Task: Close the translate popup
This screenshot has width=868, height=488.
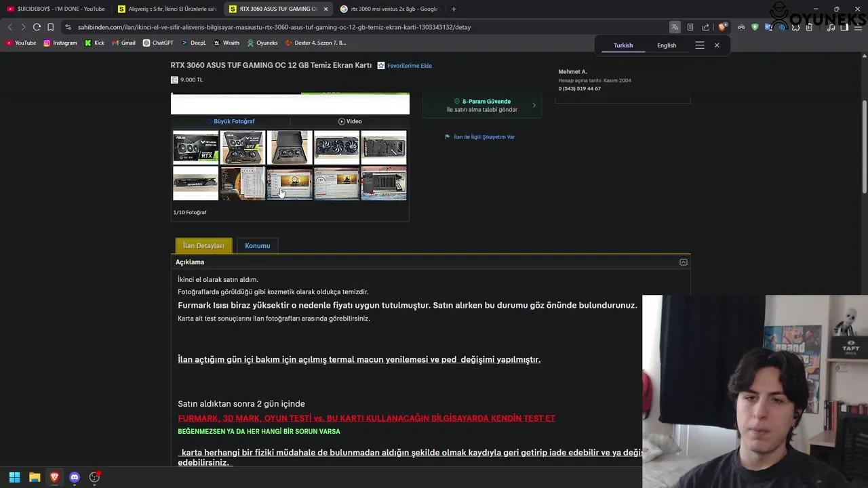Action: click(x=717, y=45)
